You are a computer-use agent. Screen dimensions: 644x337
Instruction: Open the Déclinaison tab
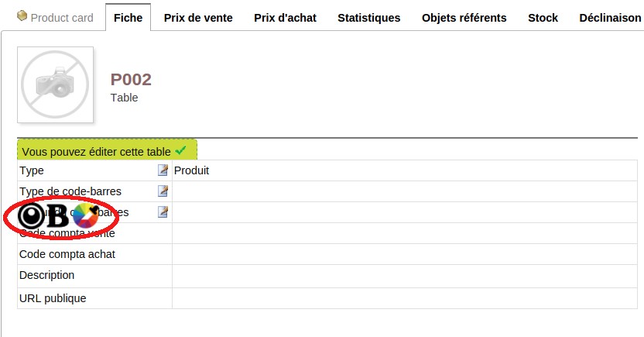tap(610, 18)
